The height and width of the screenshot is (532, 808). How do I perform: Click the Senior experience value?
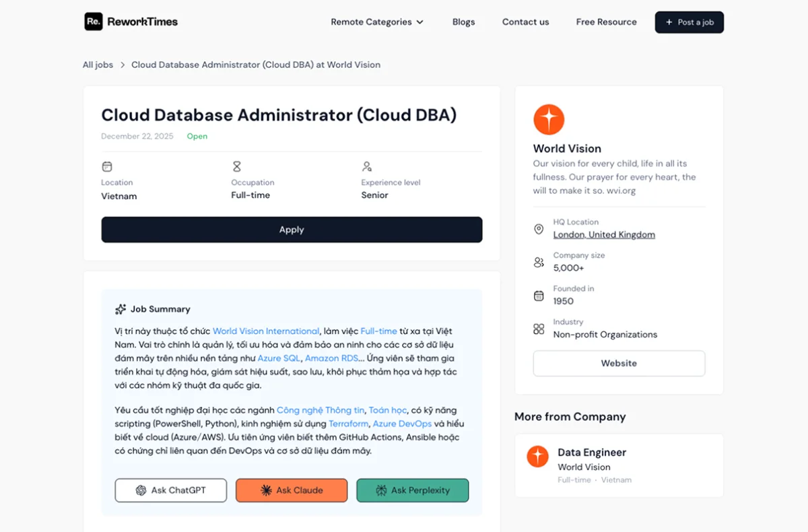point(374,195)
